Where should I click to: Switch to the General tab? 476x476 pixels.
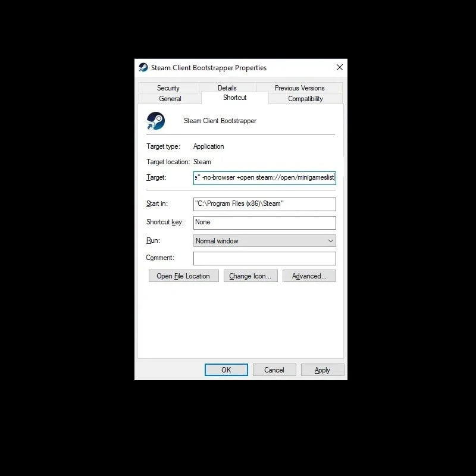tap(170, 99)
